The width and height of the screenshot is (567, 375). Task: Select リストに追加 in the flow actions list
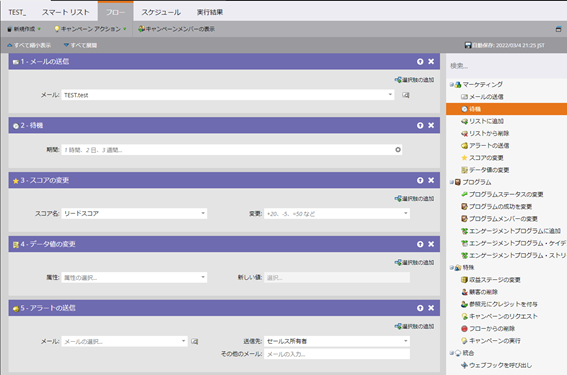(x=486, y=121)
